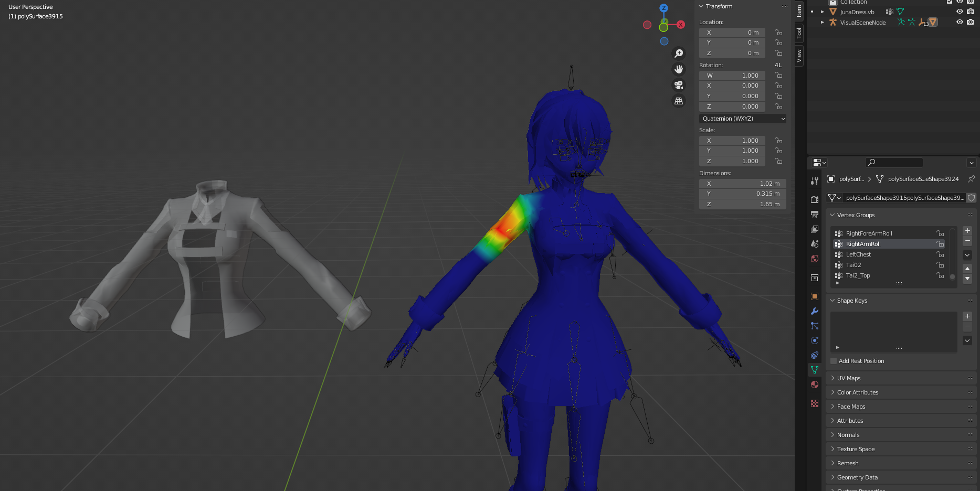
Task: Enable the Add Rest Position checkbox
Action: click(834, 361)
